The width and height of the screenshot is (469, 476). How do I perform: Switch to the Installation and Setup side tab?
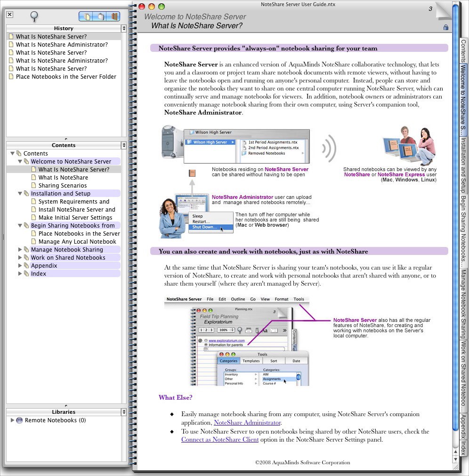click(x=463, y=165)
